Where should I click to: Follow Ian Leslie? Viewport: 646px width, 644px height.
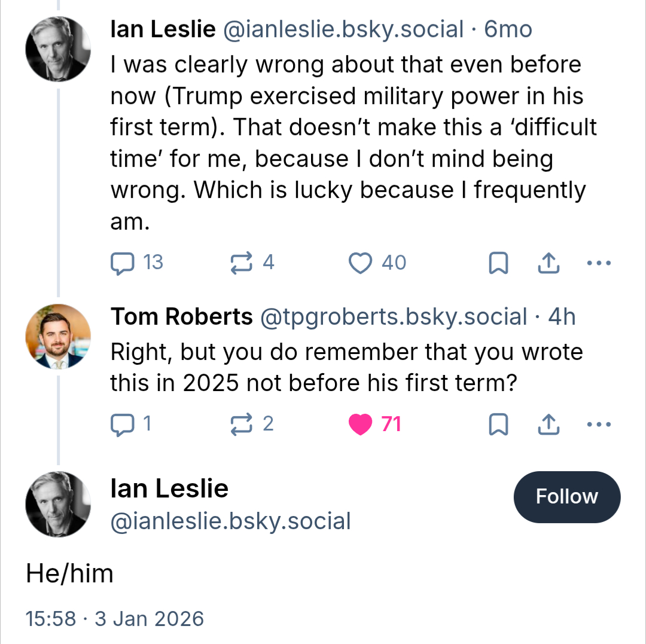(x=566, y=496)
